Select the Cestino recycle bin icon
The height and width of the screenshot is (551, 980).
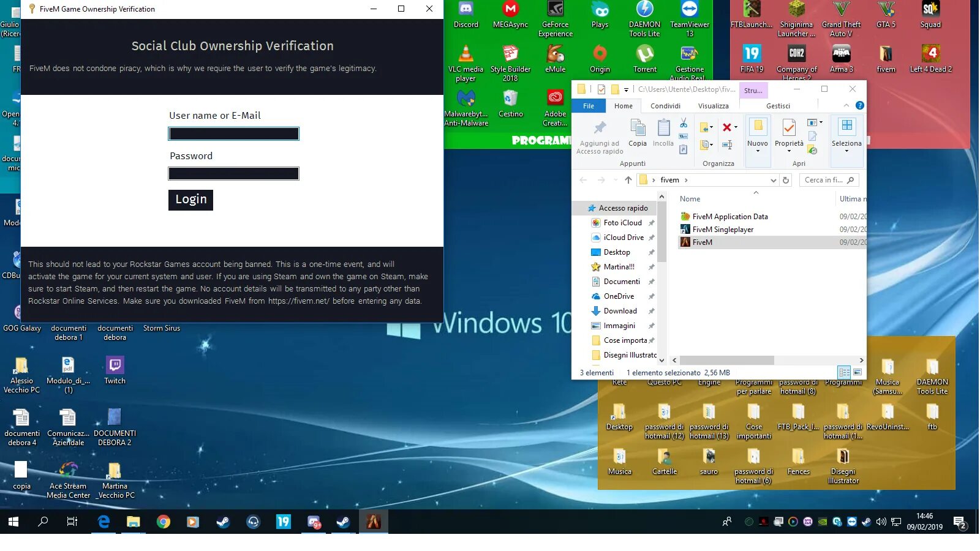click(511, 104)
